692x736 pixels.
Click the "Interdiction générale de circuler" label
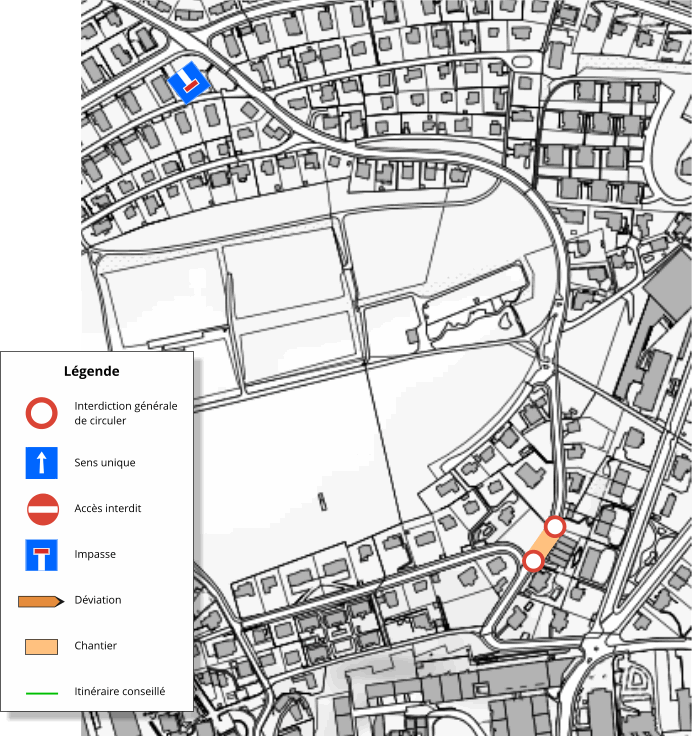[125, 413]
